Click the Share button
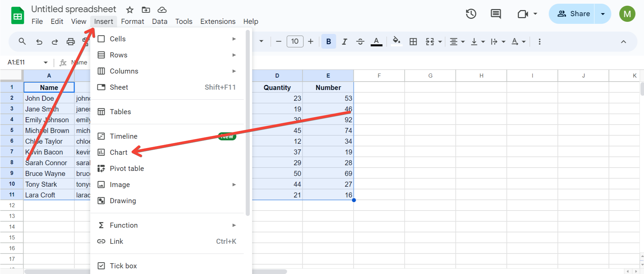Screen dimensions: 644x274 (x=572, y=14)
